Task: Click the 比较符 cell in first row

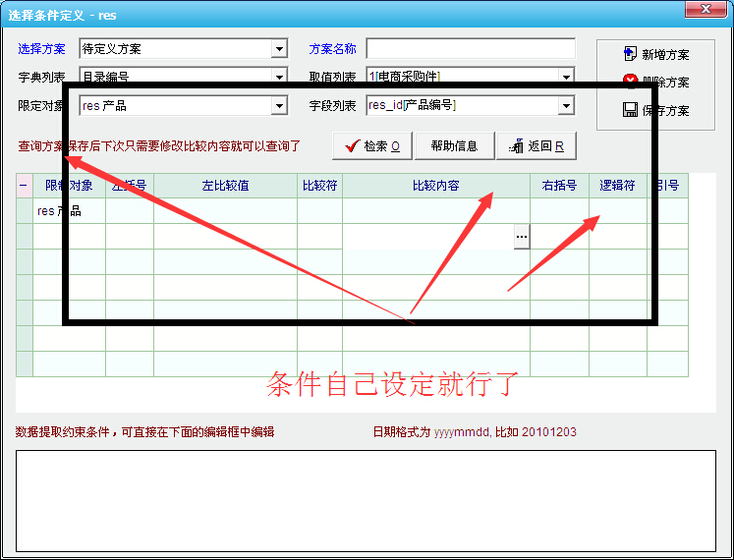Action: pos(319,211)
